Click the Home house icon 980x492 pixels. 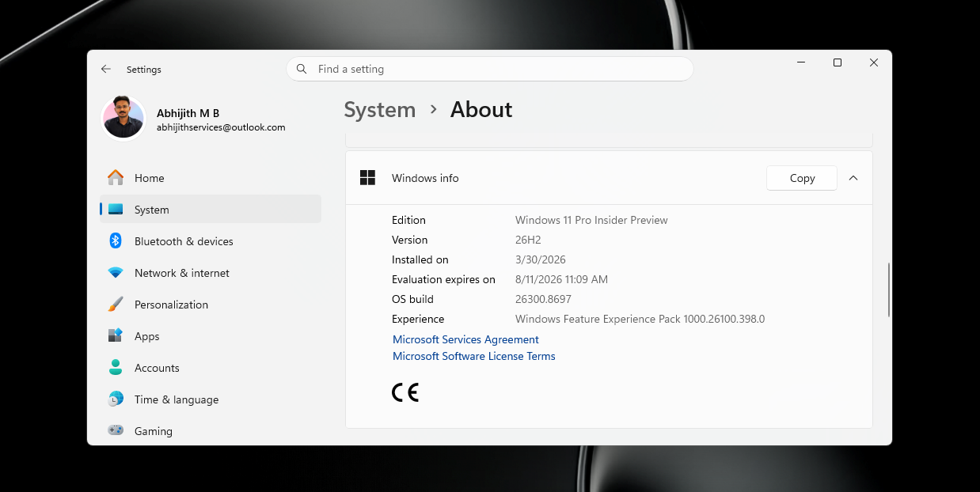click(x=116, y=178)
